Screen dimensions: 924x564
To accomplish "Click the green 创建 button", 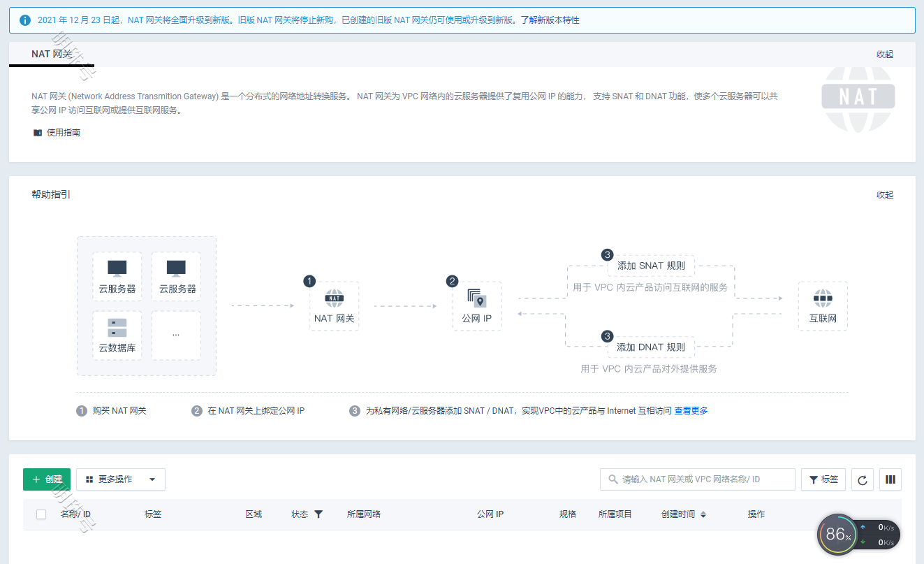I will click(x=47, y=479).
